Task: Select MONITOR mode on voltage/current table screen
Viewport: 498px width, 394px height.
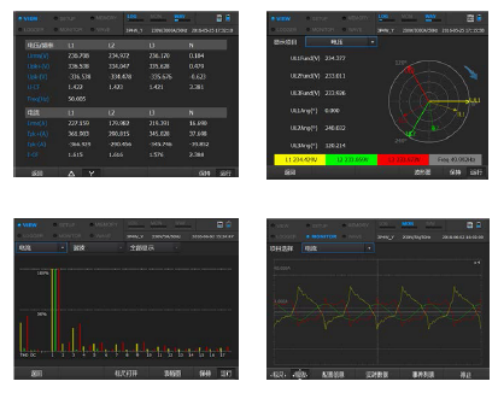Action: click(68, 30)
